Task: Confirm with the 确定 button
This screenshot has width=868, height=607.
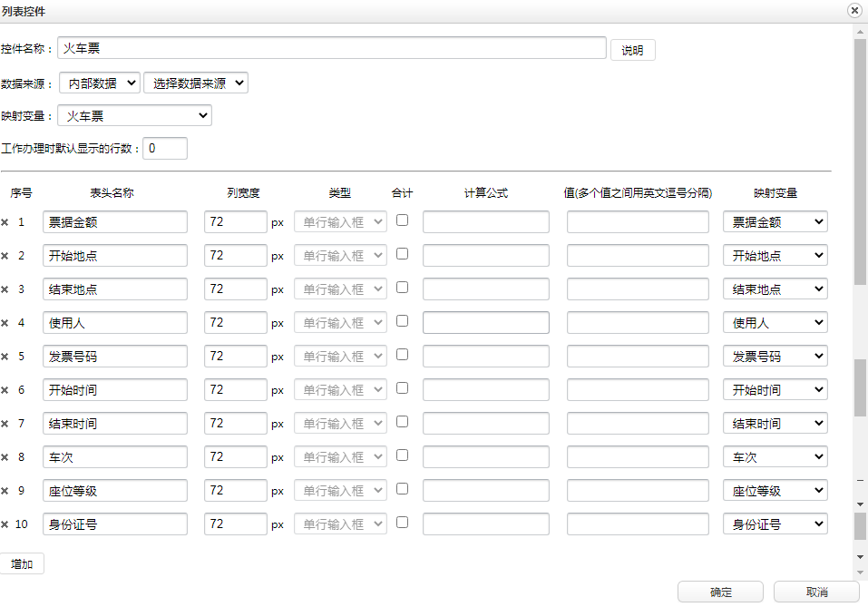Action: pyautogui.click(x=721, y=592)
